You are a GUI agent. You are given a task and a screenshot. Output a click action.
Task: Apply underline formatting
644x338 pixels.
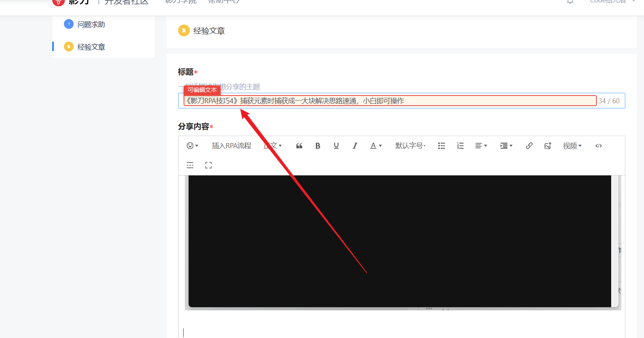coord(336,146)
